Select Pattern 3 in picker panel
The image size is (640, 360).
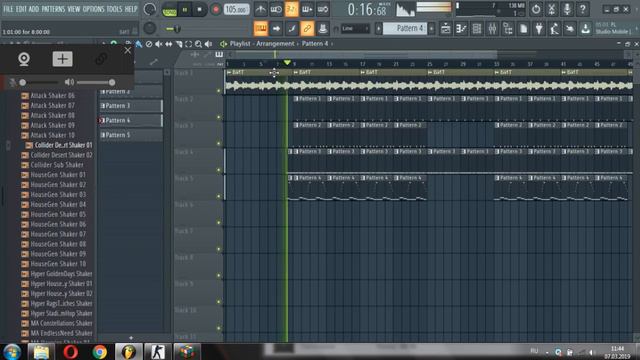[x=131, y=106]
